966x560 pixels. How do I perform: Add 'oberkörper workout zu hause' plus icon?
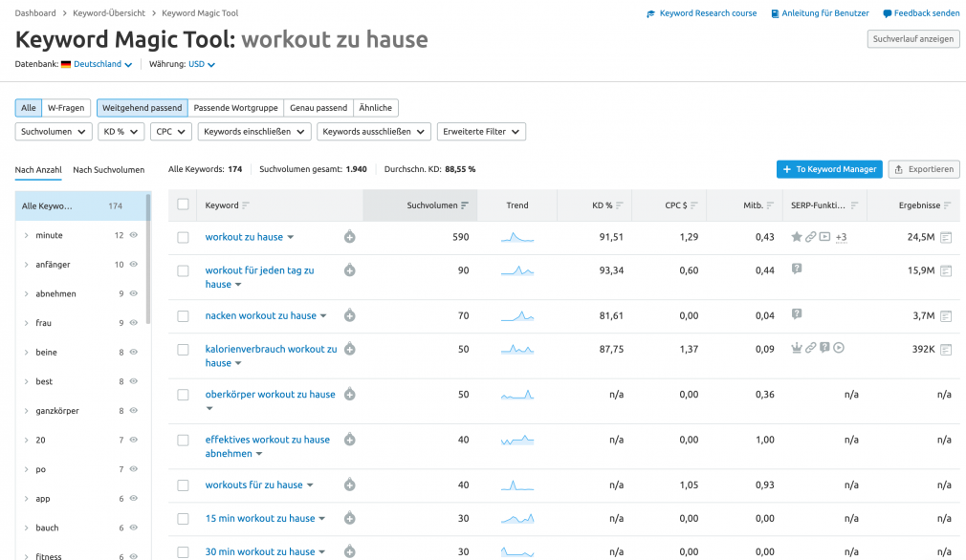coord(349,395)
